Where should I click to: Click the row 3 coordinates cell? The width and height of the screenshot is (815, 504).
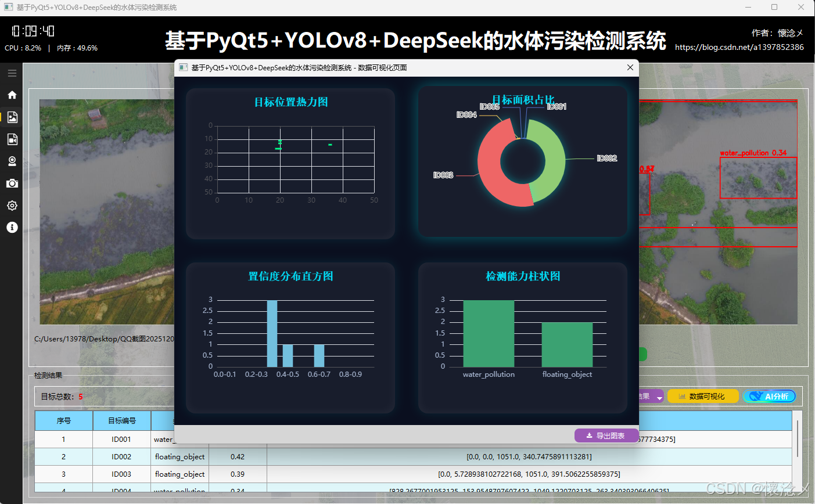(x=529, y=474)
